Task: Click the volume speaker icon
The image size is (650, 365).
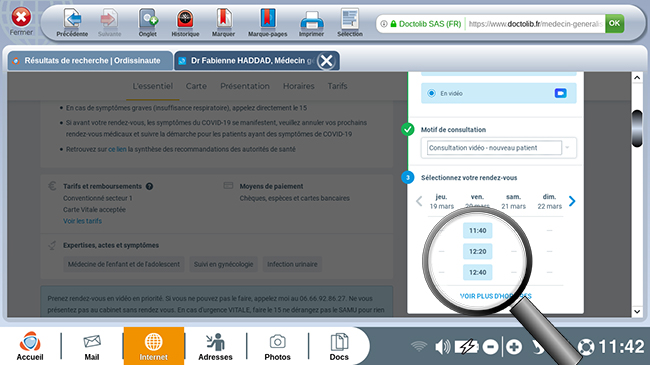Action: pos(442,346)
